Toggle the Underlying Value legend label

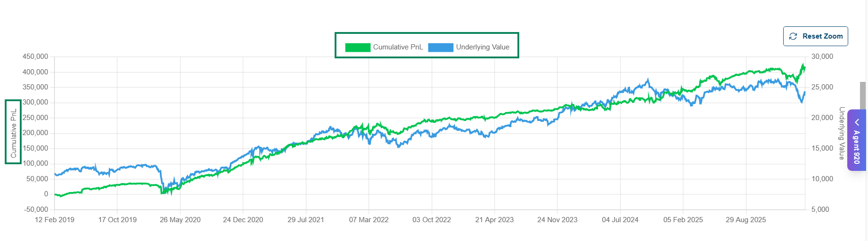click(x=483, y=47)
